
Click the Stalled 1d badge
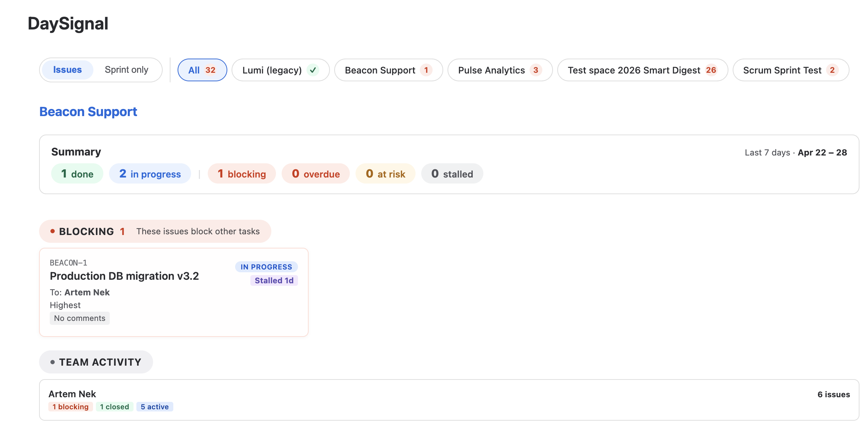(x=274, y=280)
